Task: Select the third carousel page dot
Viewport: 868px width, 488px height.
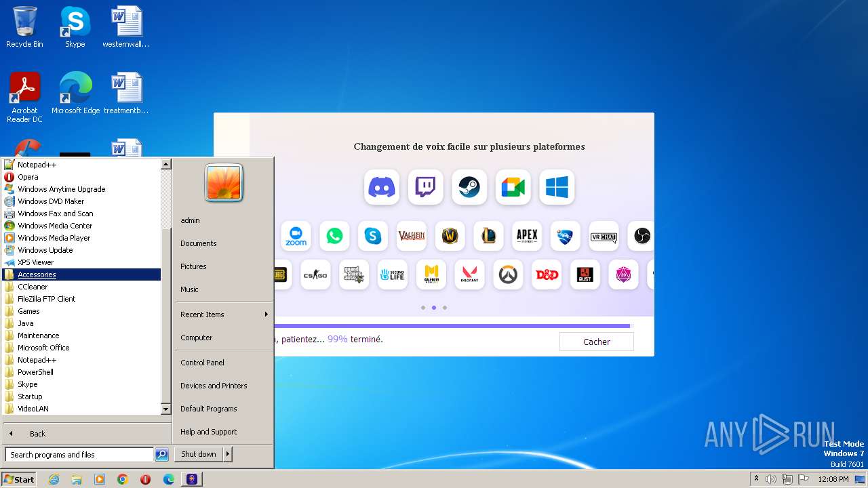Action: click(x=445, y=308)
